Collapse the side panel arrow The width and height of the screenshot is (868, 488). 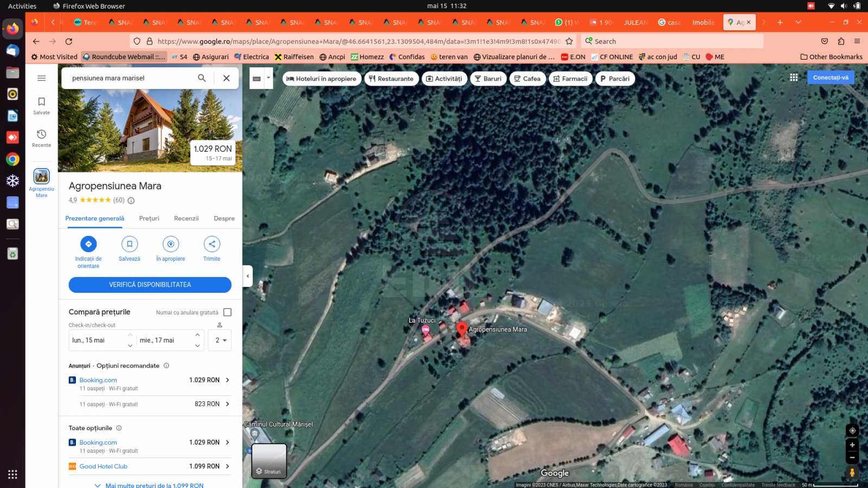tap(248, 276)
